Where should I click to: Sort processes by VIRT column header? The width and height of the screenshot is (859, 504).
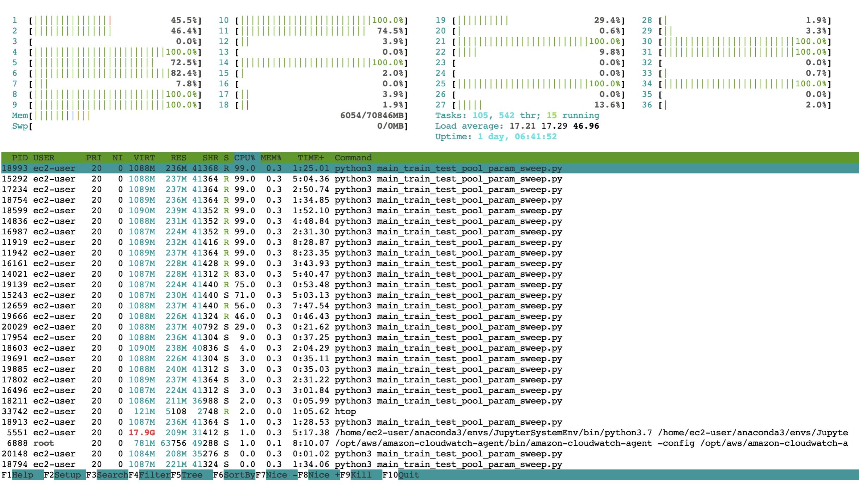[x=144, y=158]
